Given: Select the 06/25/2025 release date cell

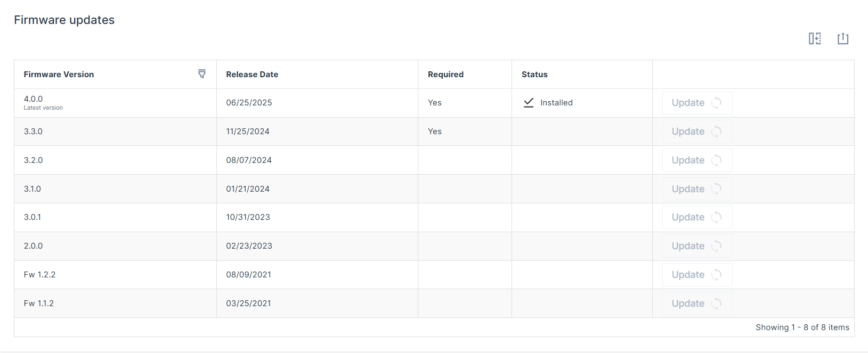Looking at the screenshot, I should coord(249,103).
